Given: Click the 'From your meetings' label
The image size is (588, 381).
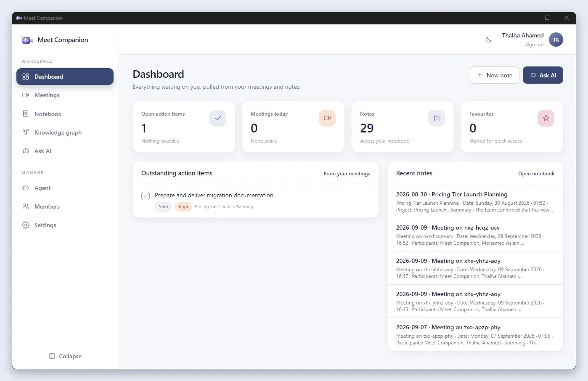Looking at the screenshot, I should [x=347, y=174].
